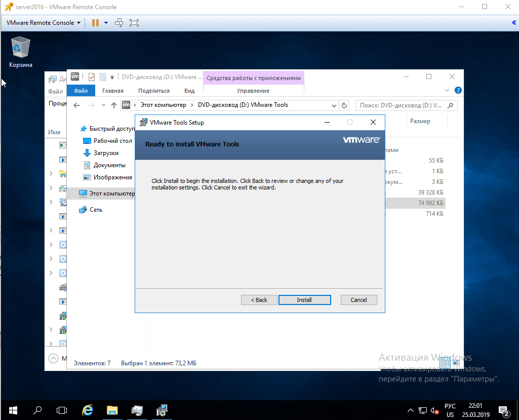Click the Install button in VMware Tools Setup

coord(304,300)
